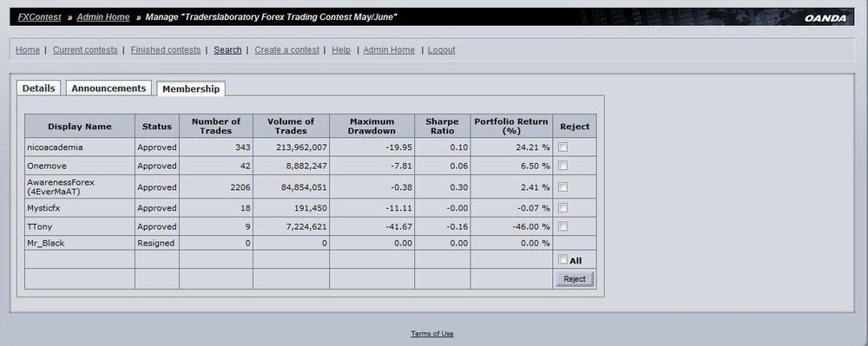This screenshot has width=868, height=346.
Task: Switch to the Details tab
Action: pyautogui.click(x=39, y=88)
